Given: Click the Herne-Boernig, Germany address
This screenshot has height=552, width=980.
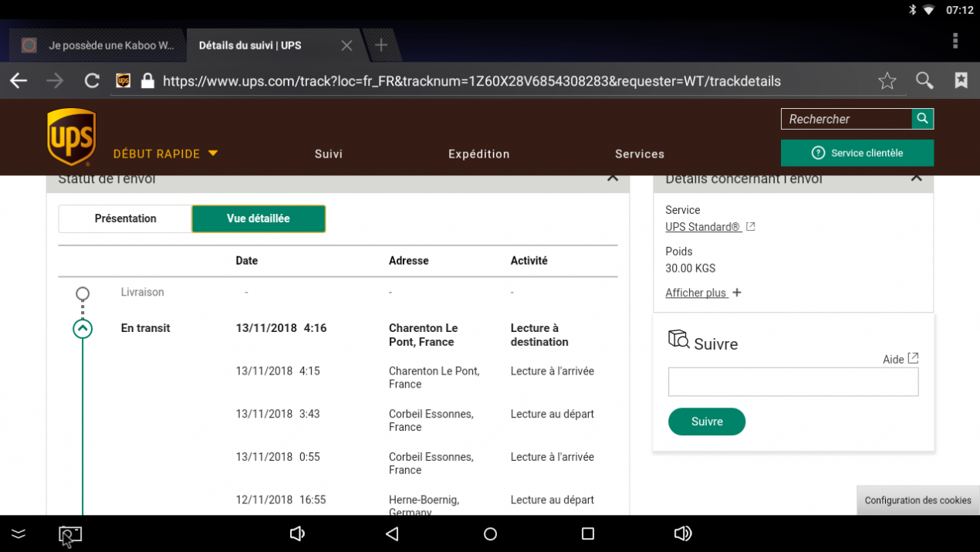Looking at the screenshot, I should (x=424, y=506).
